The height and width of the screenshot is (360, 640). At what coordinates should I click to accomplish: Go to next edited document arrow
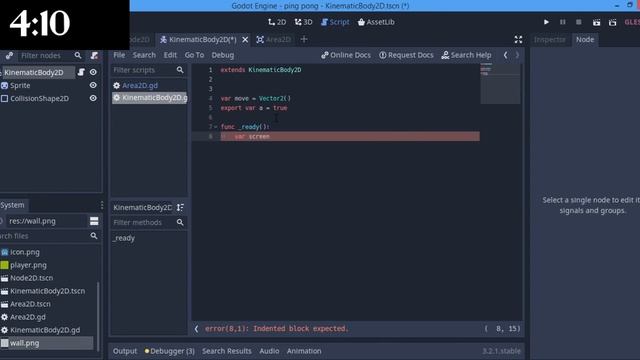(x=517, y=55)
